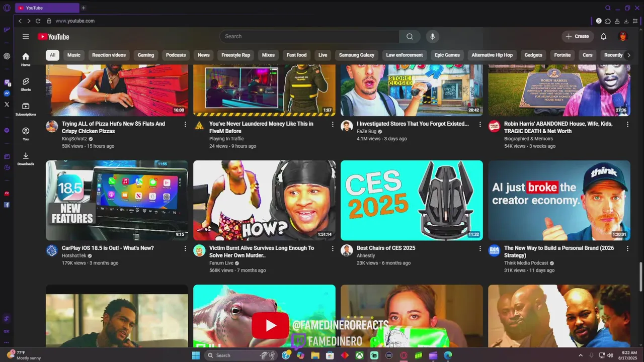
Task: Open the FaZe Rug channel link
Action: pos(366,131)
